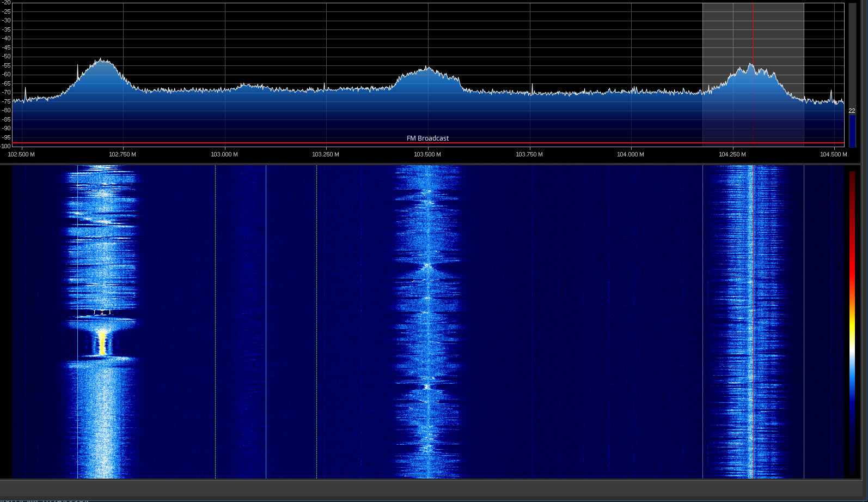Click the -50 dB scale label
This screenshot has height=502, width=868.
(x=6, y=57)
